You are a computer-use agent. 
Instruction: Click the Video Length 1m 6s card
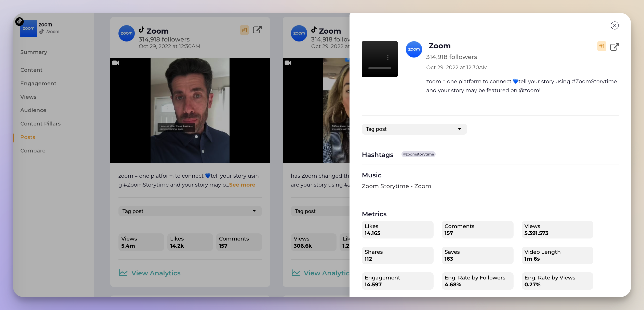coord(557,255)
